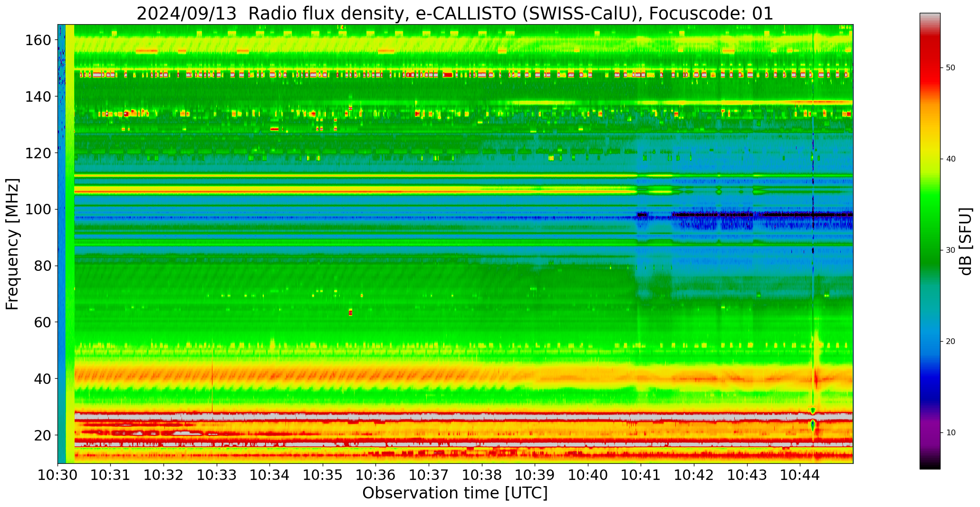Click the dB [SFU] colorbar label
This screenshot has width=980, height=507.
coord(965,241)
